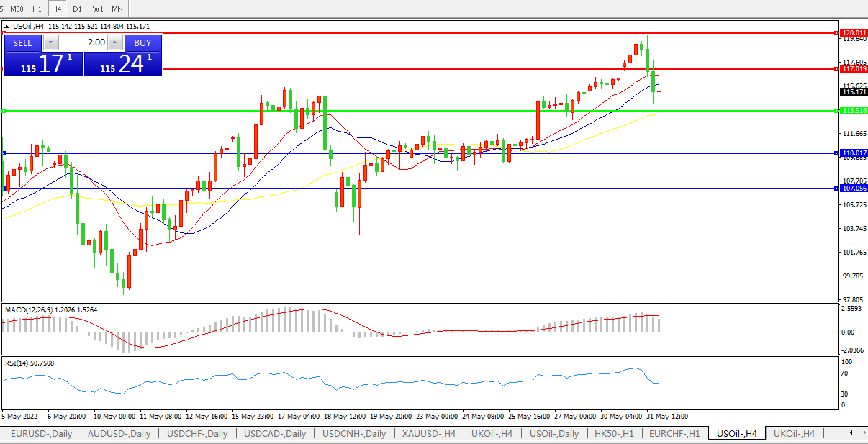
Task: Select the blue 107.056 price level label
Action: point(853,189)
